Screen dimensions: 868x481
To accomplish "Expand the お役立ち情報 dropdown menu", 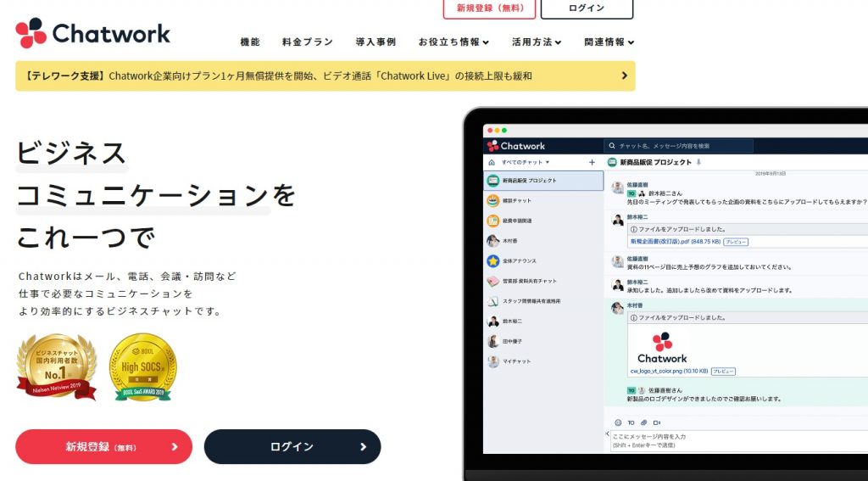I will tap(453, 42).
